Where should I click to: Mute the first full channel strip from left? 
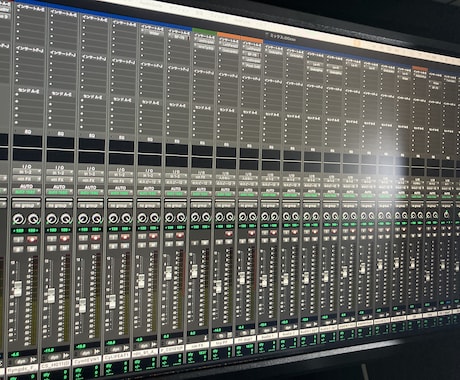(32, 249)
